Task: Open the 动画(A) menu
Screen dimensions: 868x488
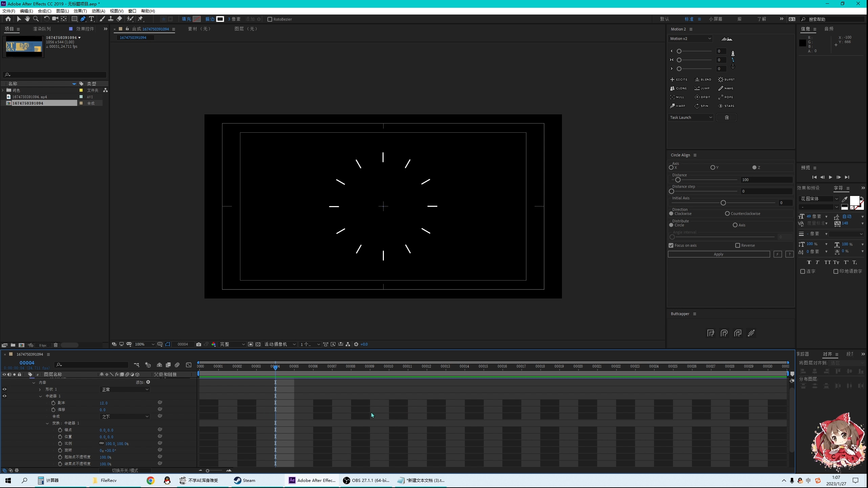Action: pyautogui.click(x=98, y=11)
